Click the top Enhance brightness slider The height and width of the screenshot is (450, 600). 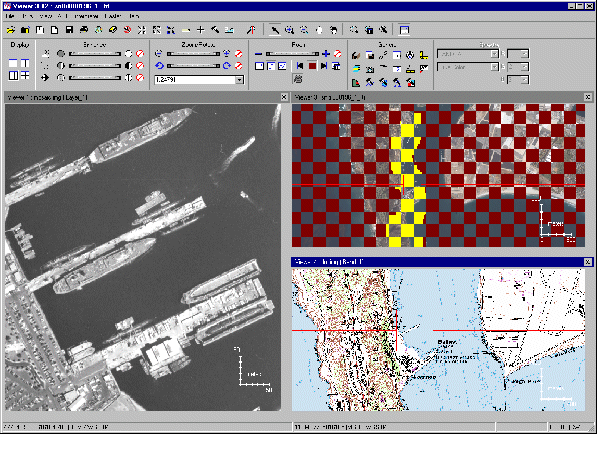point(95,53)
